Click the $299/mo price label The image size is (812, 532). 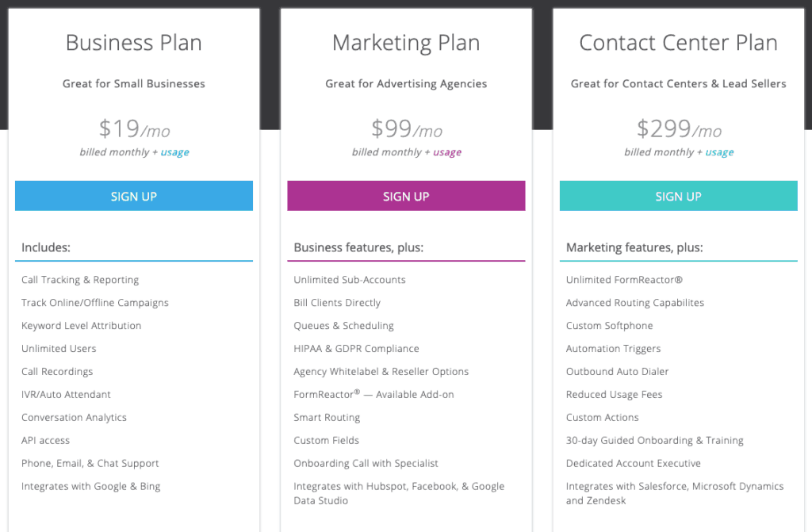tap(678, 128)
